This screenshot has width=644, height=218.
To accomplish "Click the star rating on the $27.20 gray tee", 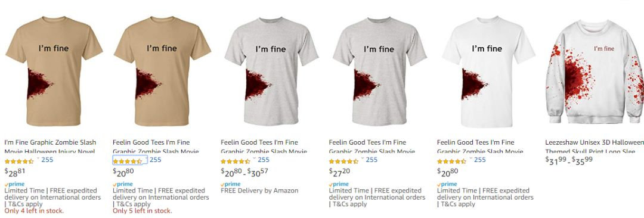I will [343, 161].
